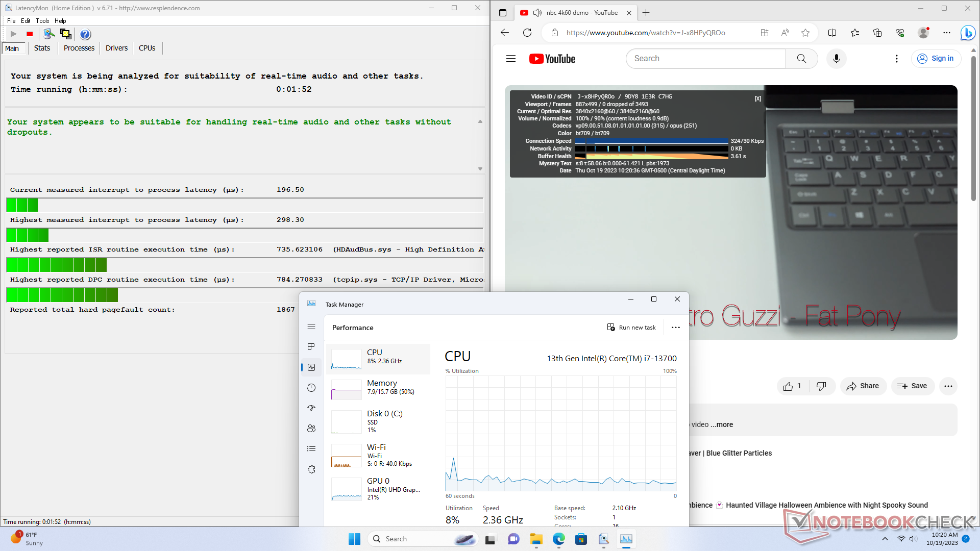Open the Tools menu in LatencyMon
The image size is (980, 551).
42,21
